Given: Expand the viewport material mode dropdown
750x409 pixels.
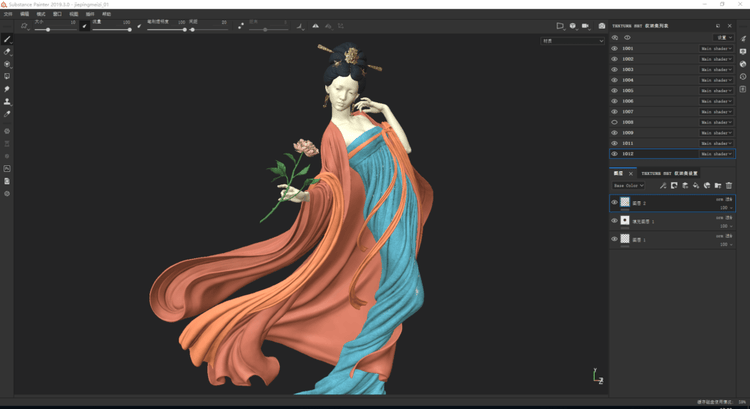Looking at the screenshot, I should pyautogui.click(x=572, y=41).
